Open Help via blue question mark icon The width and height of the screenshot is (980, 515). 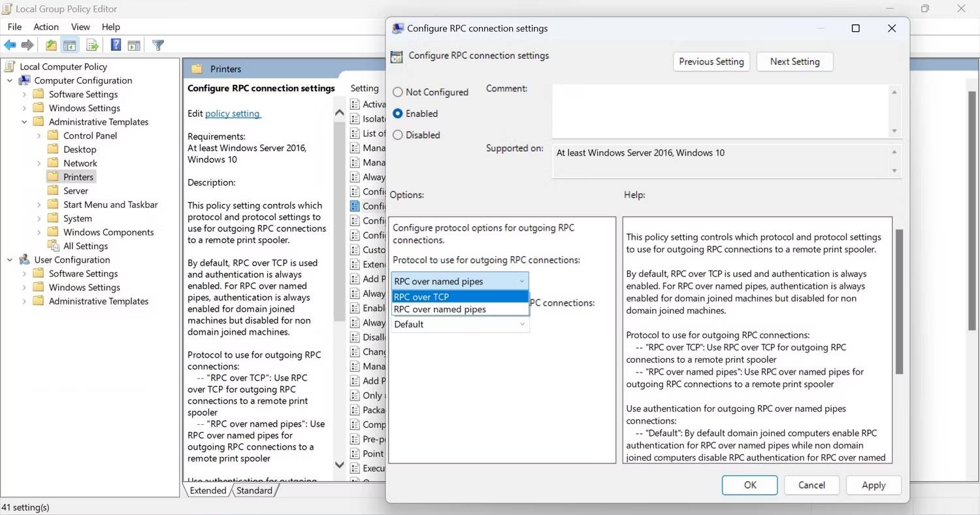pyautogui.click(x=116, y=45)
